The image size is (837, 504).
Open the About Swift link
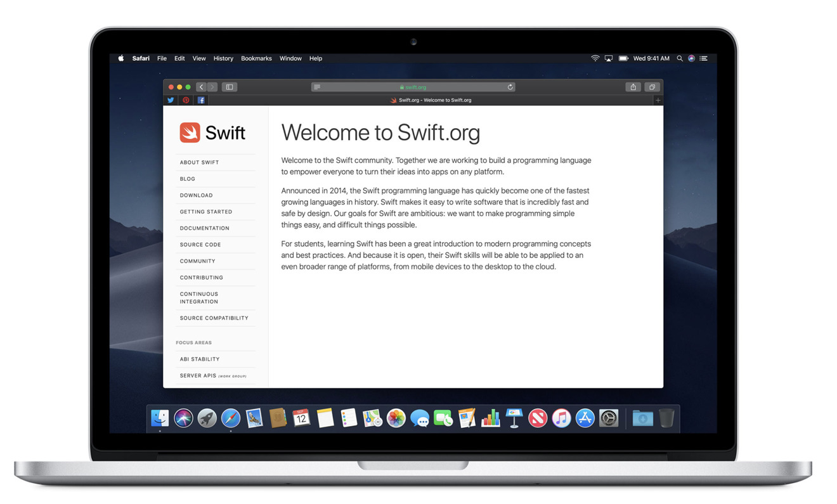(199, 162)
